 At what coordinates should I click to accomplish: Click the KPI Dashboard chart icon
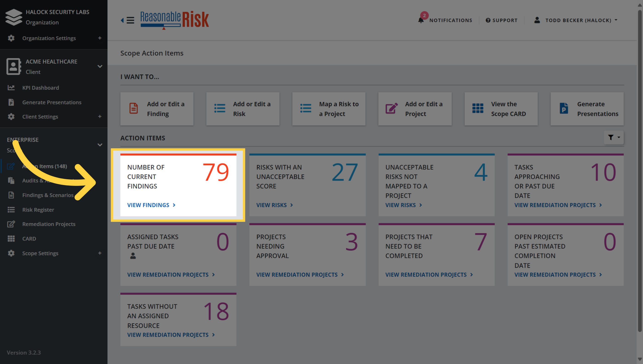pos(11,88)
